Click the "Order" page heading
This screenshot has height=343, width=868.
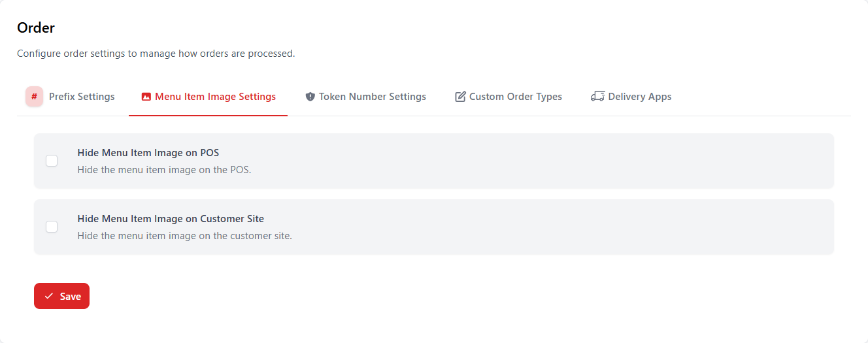point(36,27)
